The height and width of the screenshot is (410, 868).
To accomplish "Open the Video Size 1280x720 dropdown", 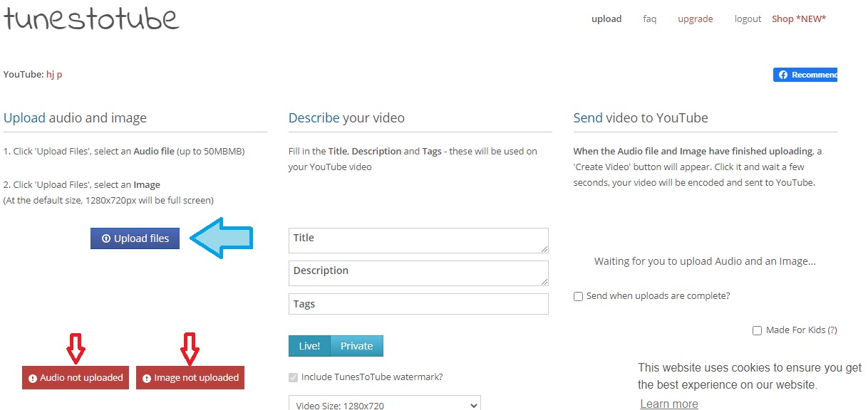I will 385,404.
